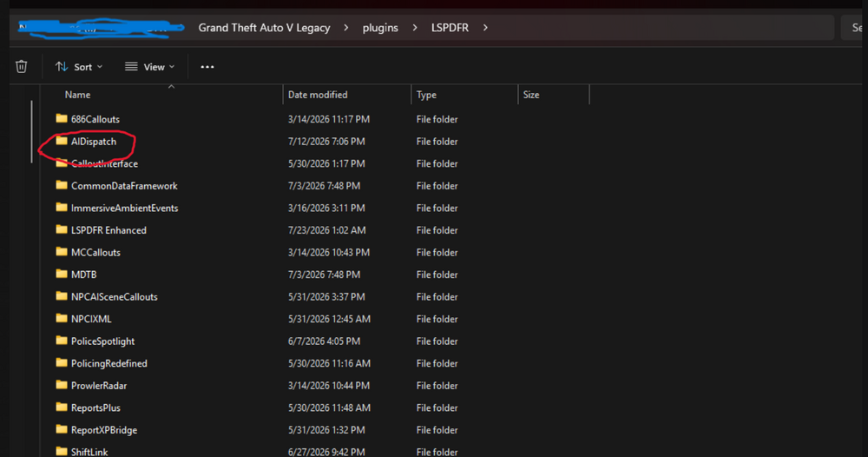This screenshot has width=868, height=457.
Task: Click the CalloutInterface folder name
Action: pyautogui.click(x=105, y=163)
